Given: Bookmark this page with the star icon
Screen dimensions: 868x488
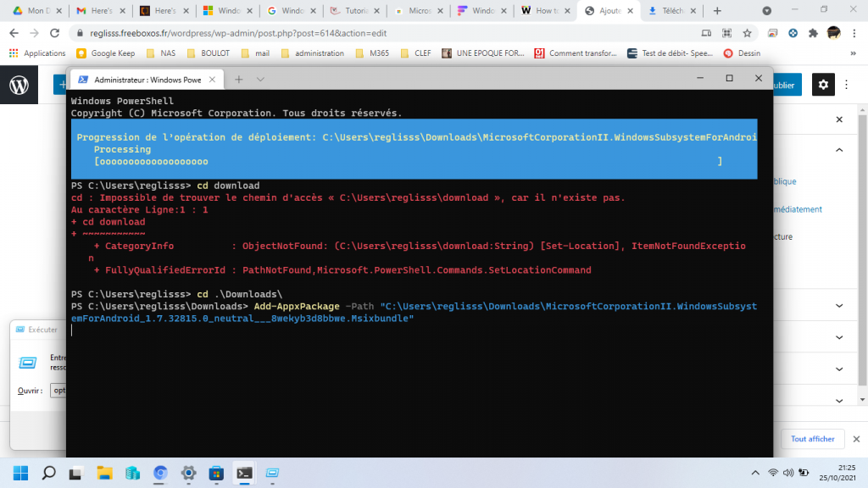Looking at the screenshot, I should 747,33.
